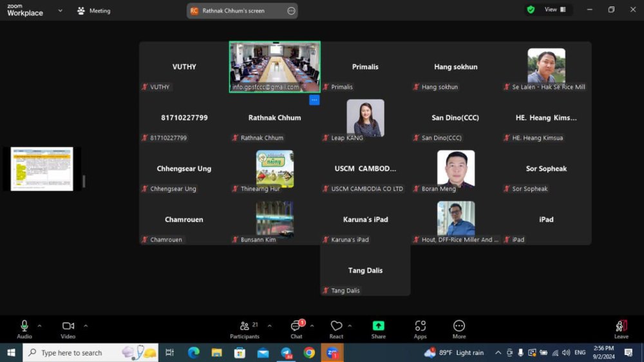Expand the participants options arrow
This screenshot has height=362, width=644.
tap(269, 326)
